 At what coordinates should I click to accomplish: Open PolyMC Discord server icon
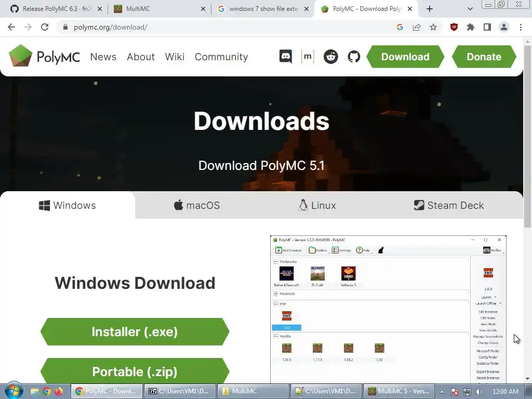tap(286, 57)
